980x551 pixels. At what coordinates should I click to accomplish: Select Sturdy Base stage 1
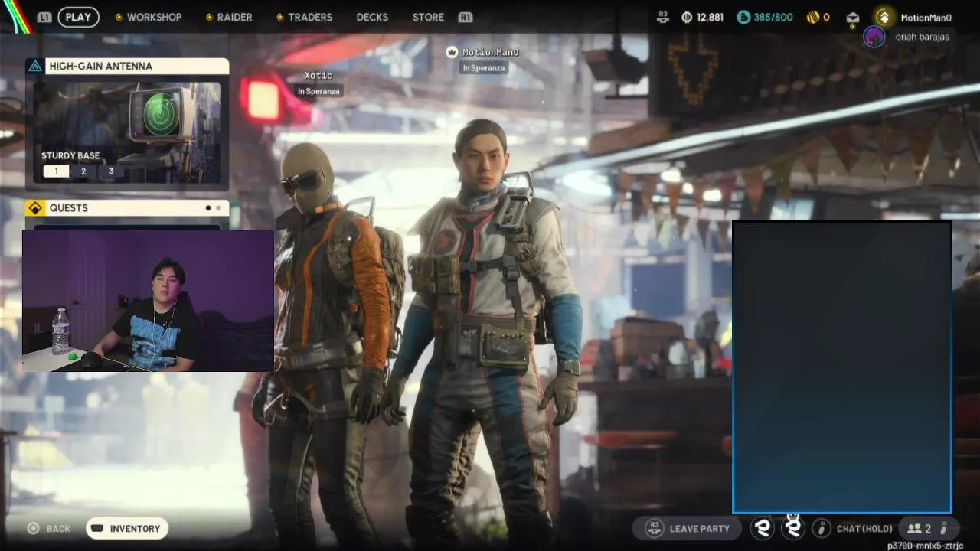56,171
